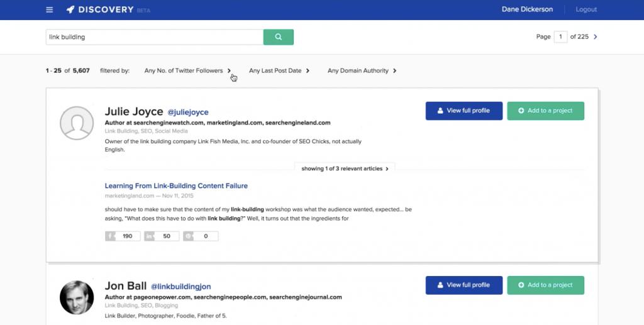
Task: Click the Link Building, SEO, Blogging tags
Action: point(142,306)
